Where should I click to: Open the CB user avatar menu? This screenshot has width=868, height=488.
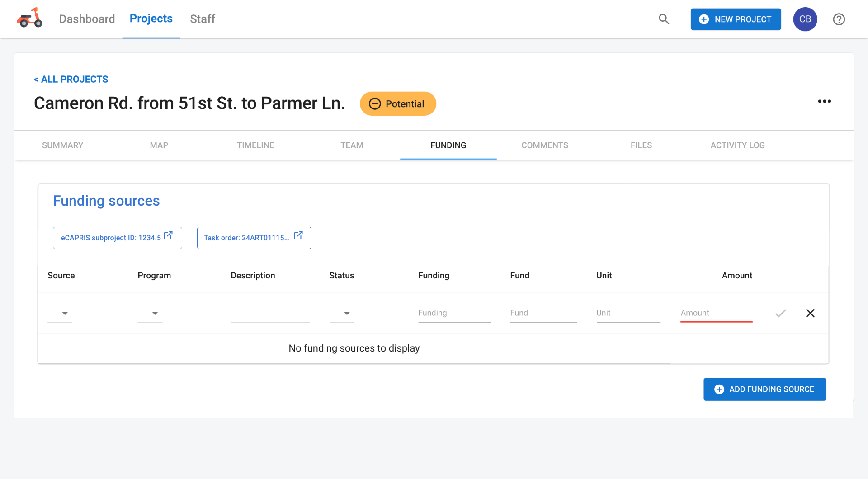(805, 19)
